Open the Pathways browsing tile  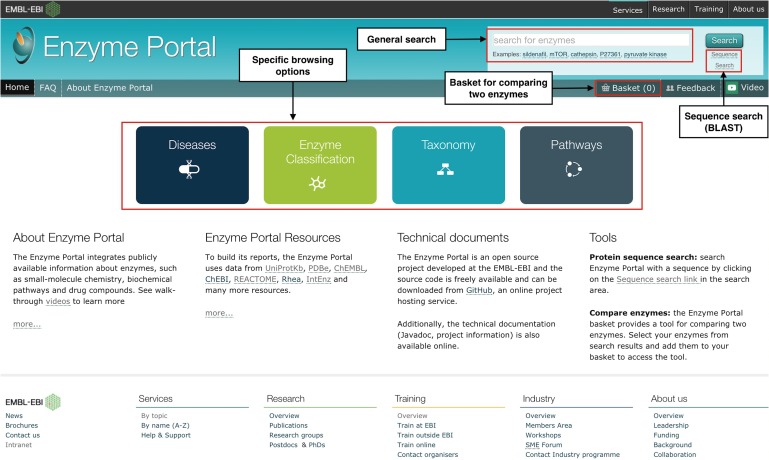tap(576, 165)
